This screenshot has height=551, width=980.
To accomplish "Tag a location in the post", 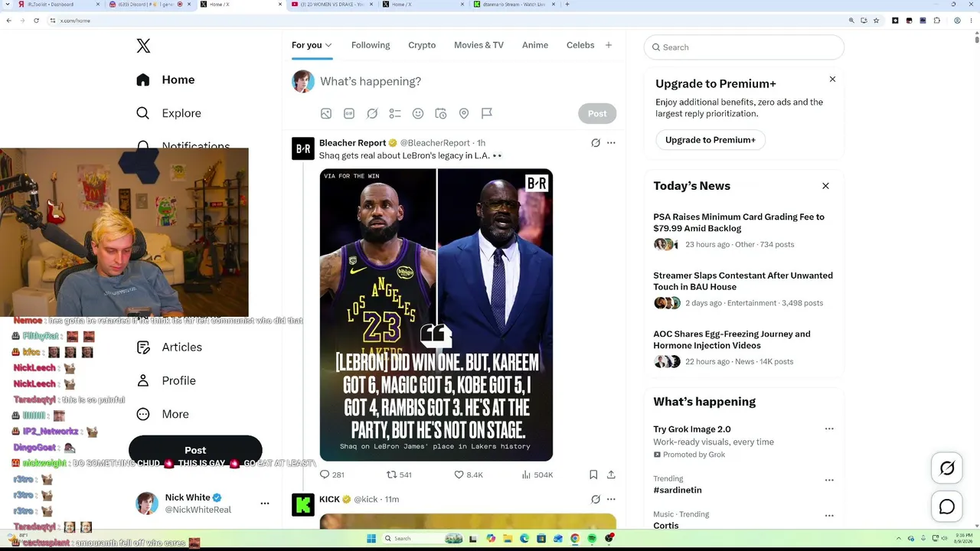I will (x=464, y=113).
